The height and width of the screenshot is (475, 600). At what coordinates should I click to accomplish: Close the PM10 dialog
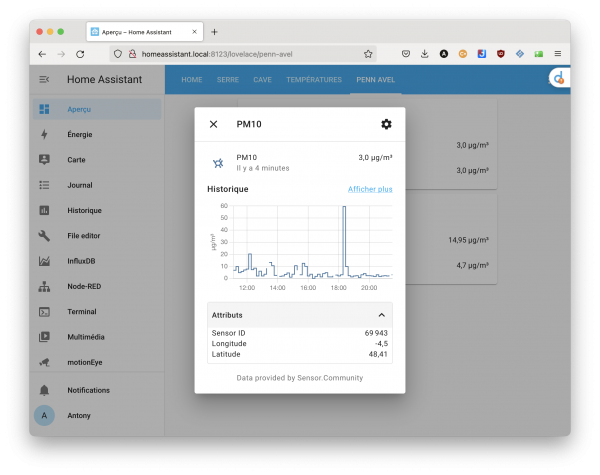point(213,124)
